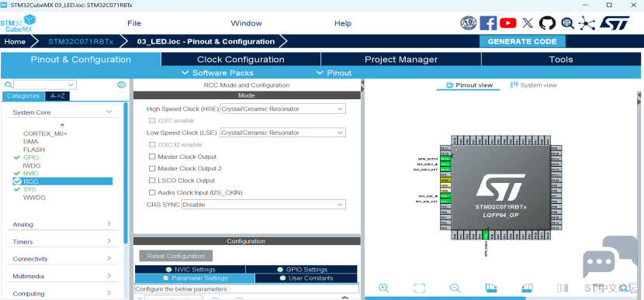Open the NVIC Settings tab
Viewport: 644px width, 300px height.
click(x=190, y=270)
